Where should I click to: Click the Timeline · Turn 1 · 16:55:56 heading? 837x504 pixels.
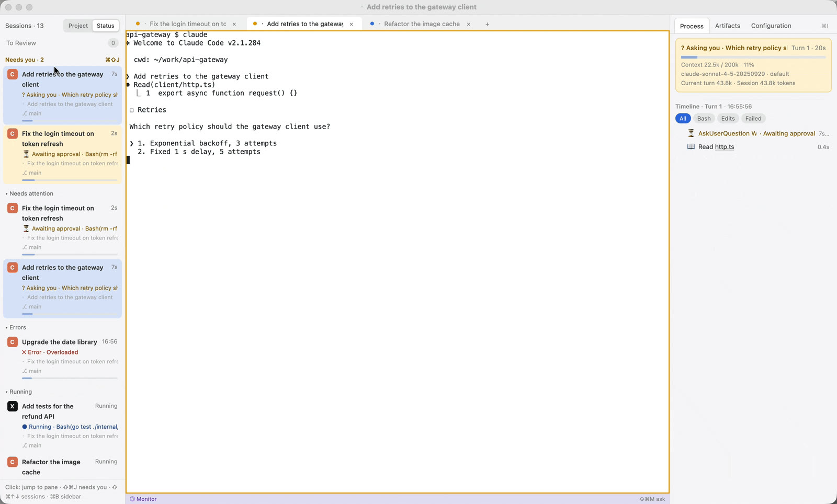click(714, 106)
